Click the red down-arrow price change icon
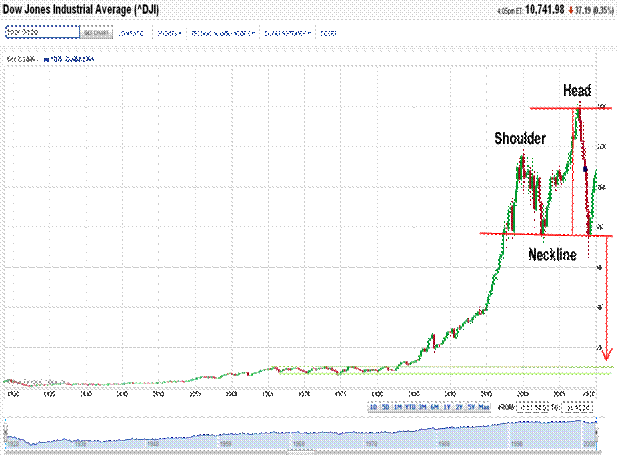The width and height of the screenshot is (617, 455). pos(571,10)
